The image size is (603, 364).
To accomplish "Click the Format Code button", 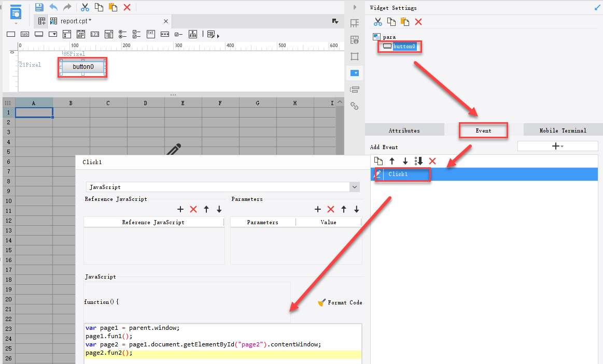I will coord(340,302).
